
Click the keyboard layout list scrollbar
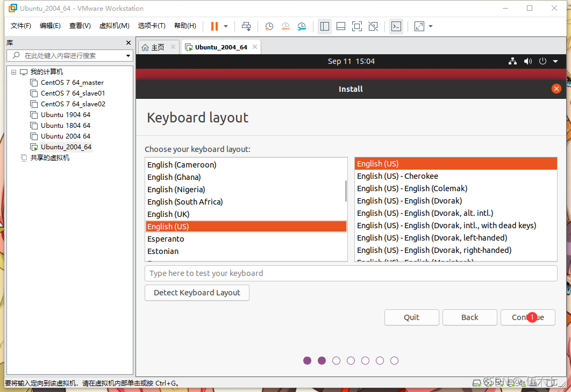coord(346,191)
